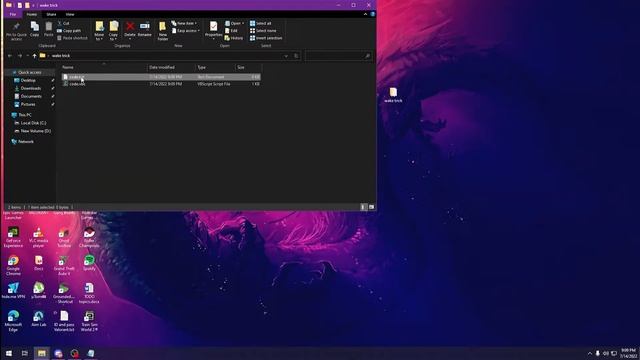Open the Easy access dropdown
The width and height of the screenshot is (640, 360).
coord(186,31)
